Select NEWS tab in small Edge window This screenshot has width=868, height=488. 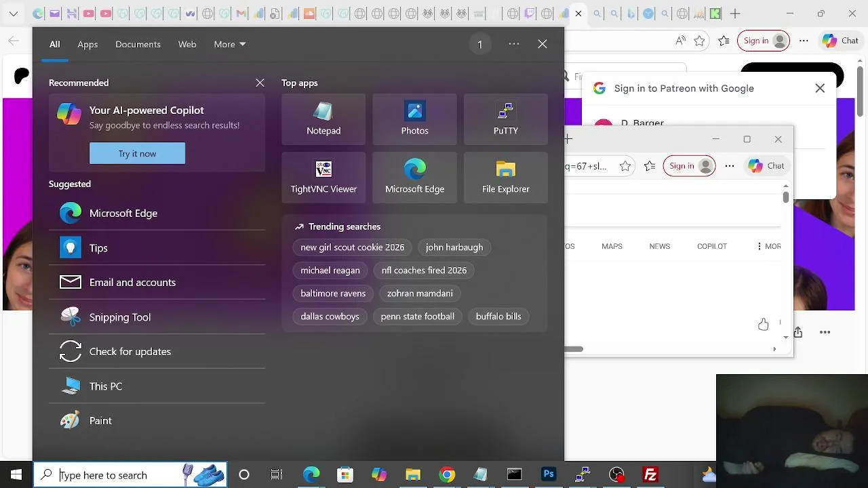tap(660, 246)
